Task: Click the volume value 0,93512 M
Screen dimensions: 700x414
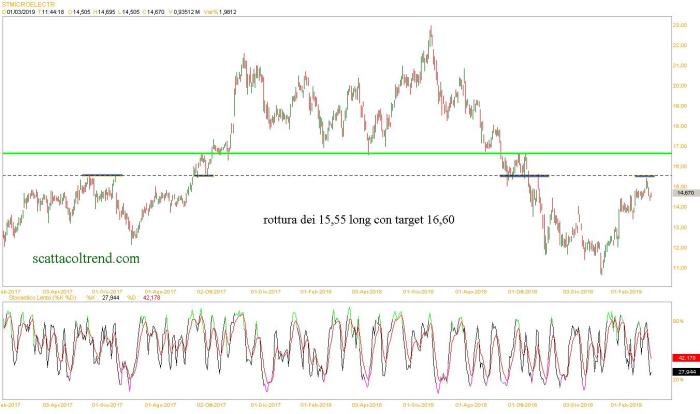Action: 186,12
